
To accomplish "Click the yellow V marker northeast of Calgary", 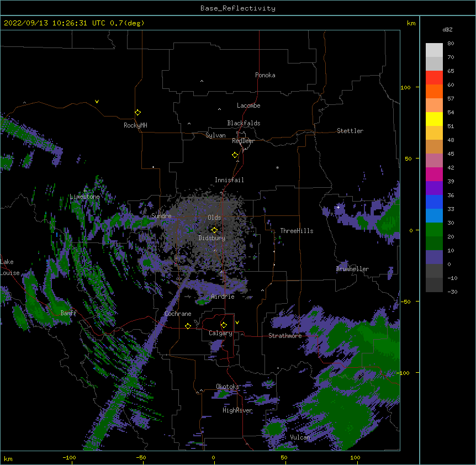I will (x=237, y=323).
